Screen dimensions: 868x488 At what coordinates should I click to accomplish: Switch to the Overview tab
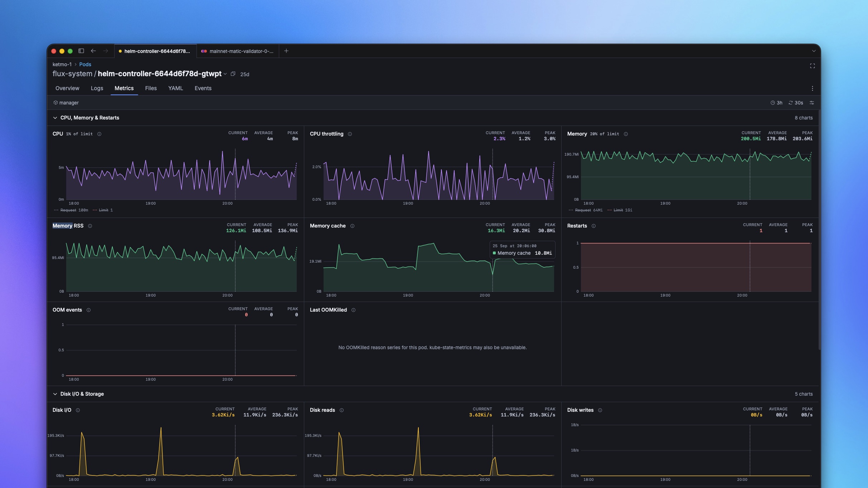pos(67,88)
